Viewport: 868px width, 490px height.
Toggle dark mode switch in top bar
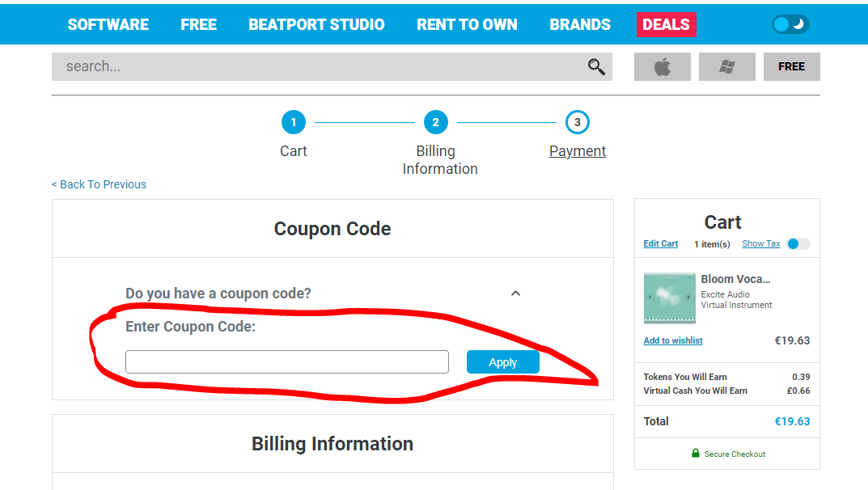(x=790, y=24)
